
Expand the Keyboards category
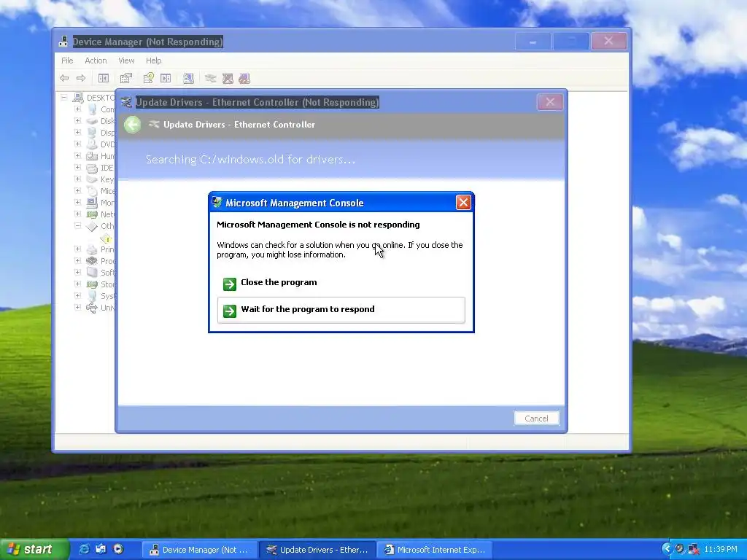pyautogui.click(x=77, y=179)
